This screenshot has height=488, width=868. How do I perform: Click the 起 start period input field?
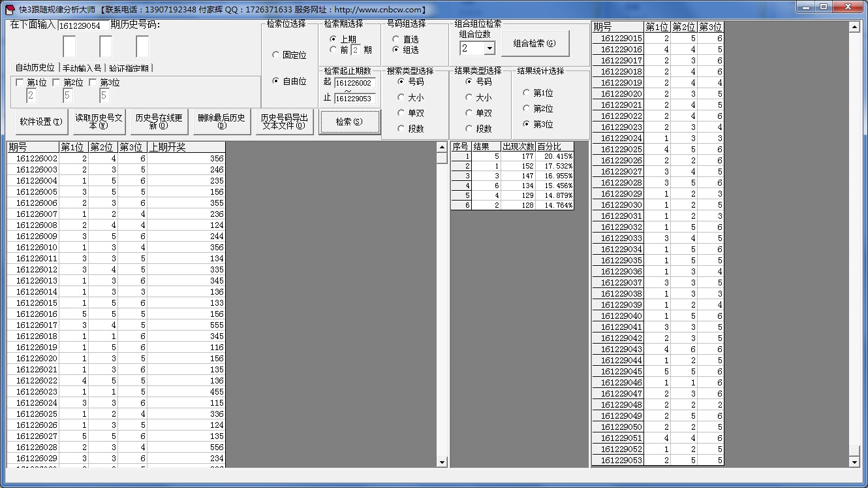354,83
